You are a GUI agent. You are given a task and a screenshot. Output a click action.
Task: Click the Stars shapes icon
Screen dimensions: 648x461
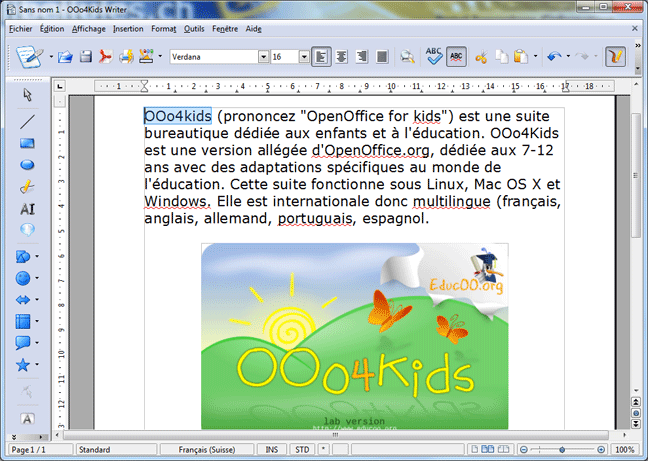click(x=23, y=364)
